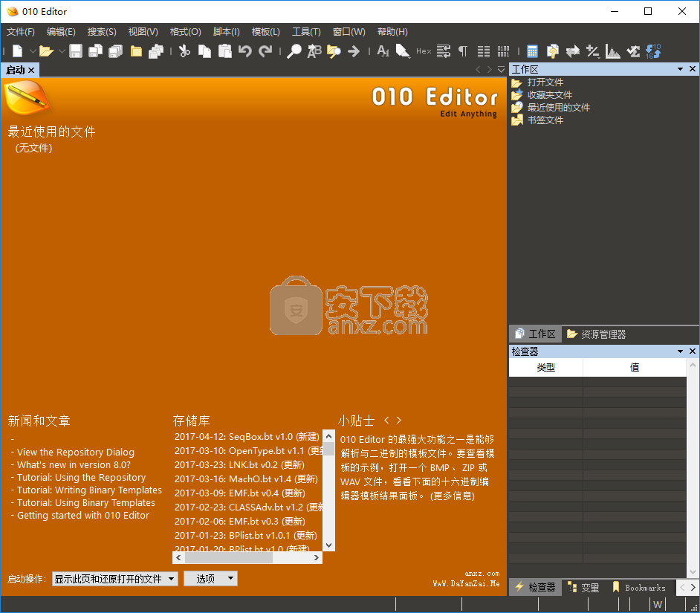Screen dimensions: 700x613
Task: Open the 工具(T) menu
Action: click(x=306, y=32)
